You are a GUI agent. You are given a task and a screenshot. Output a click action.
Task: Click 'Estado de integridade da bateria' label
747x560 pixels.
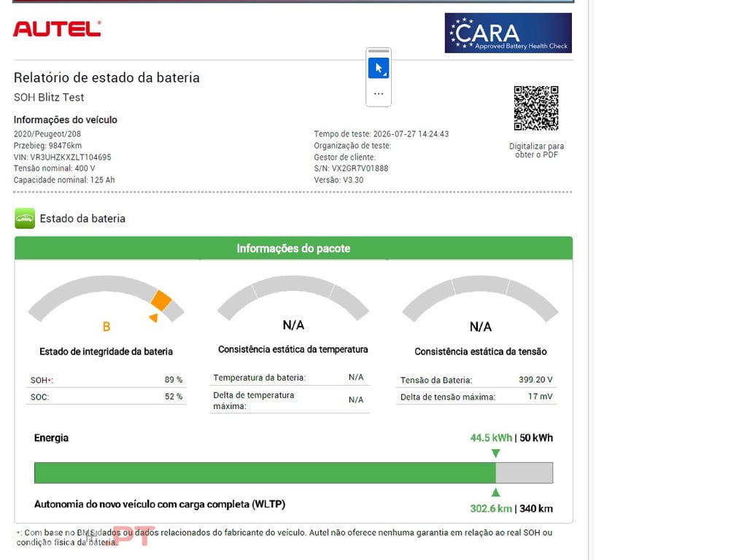[x=107, y=351]
